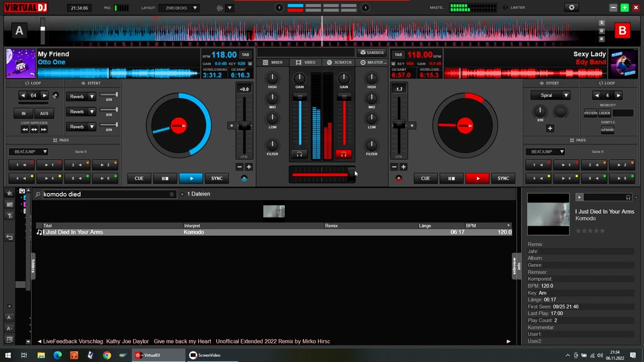
Task: Toggle deck B red play button
Action: point(477,178)
